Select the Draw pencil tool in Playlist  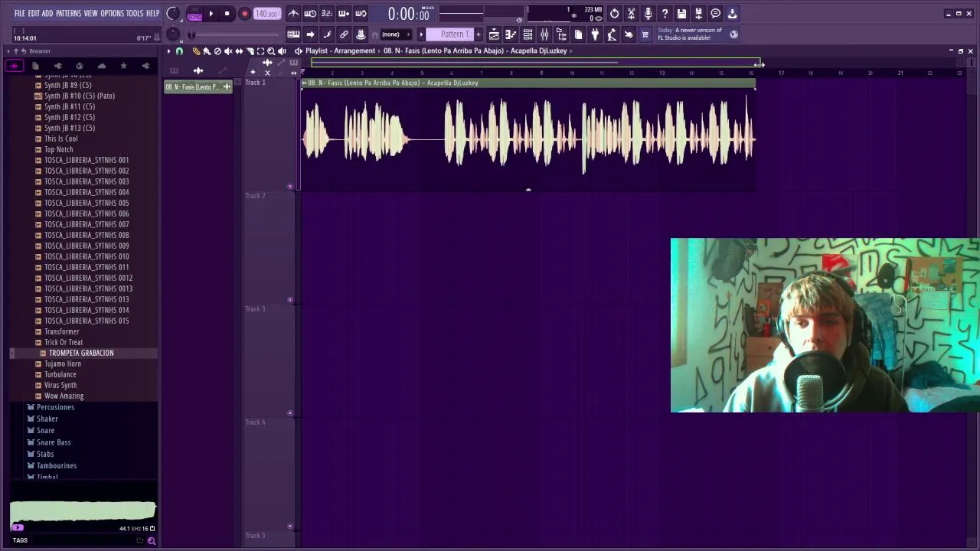(196, 51)
